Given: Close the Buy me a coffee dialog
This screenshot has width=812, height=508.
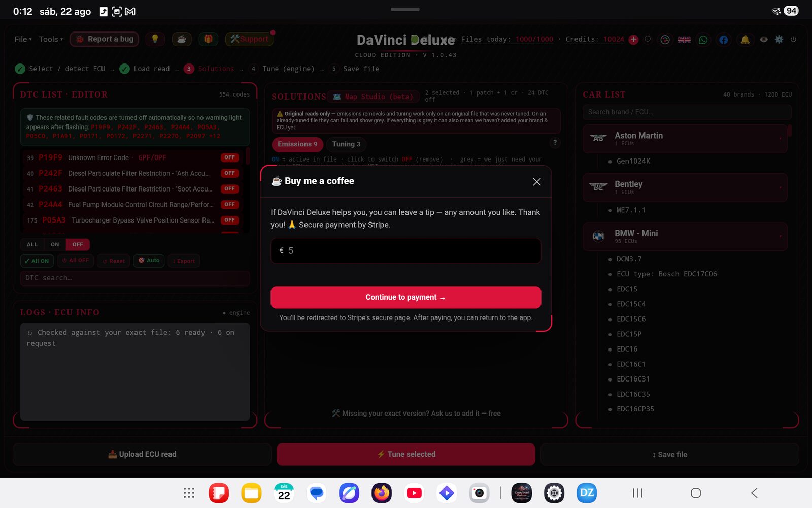Looking at the screenshot, I should pyautogui.click(x=537, y=182).
